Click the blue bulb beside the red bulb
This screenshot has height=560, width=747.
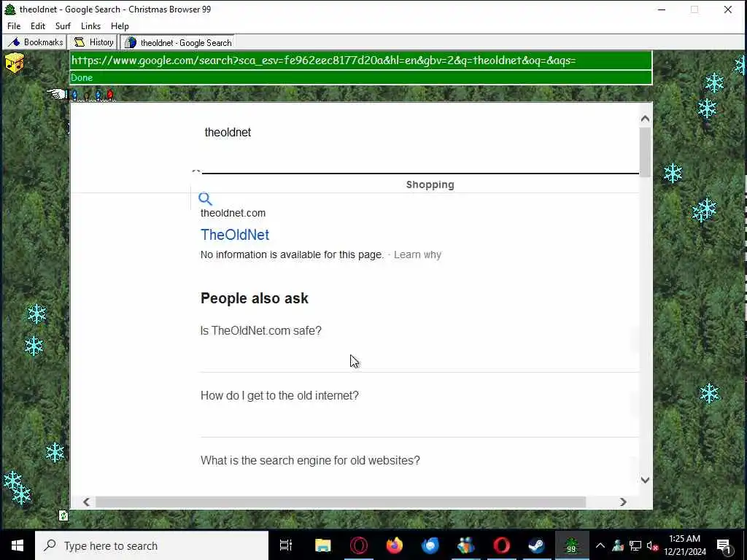(98, 96)
